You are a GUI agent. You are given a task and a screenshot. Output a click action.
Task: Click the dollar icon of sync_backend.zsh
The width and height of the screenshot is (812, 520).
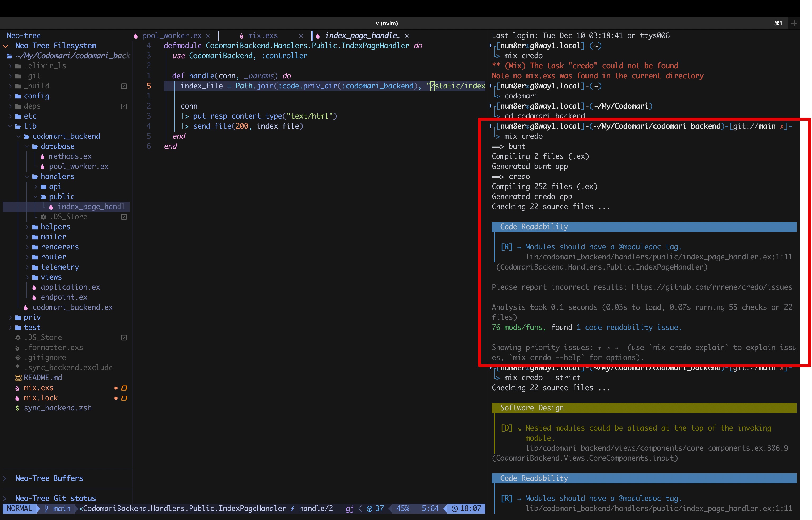17,408
